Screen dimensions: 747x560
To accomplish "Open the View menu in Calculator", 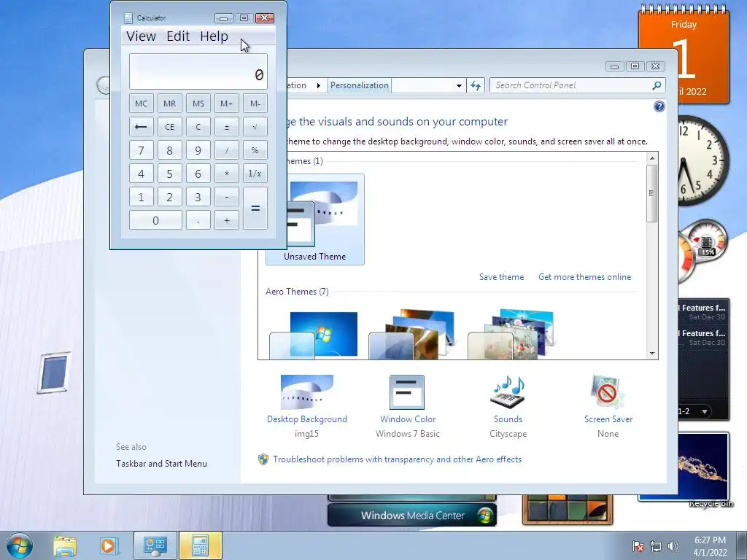I will pyautogui.click(x=141, y=36).
